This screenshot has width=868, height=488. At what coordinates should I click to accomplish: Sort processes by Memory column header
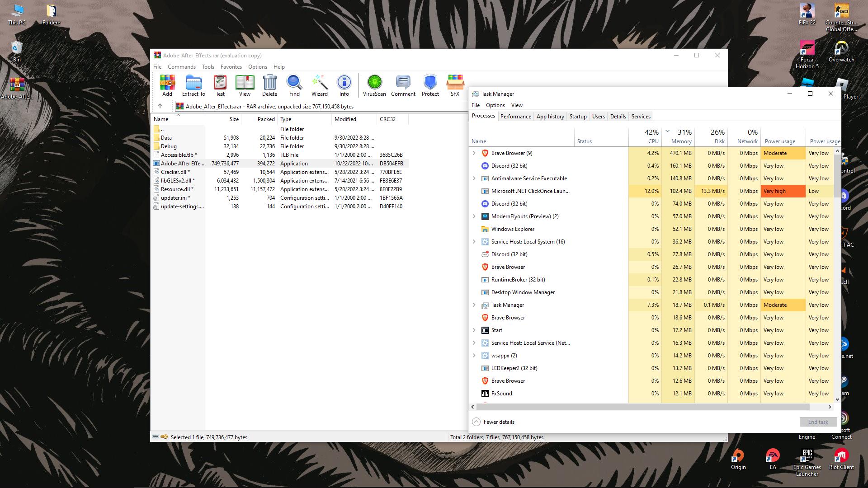[x=681, y=136]
